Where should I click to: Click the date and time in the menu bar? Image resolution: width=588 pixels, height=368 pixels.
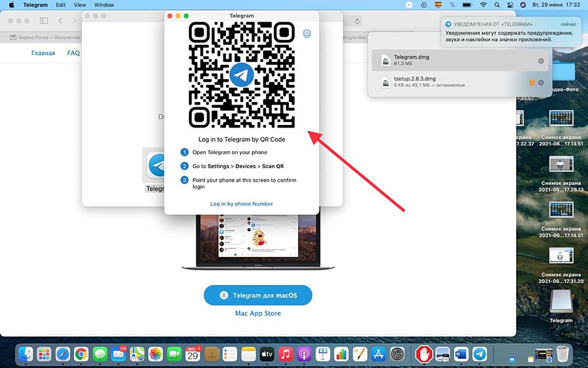point(556,5)
